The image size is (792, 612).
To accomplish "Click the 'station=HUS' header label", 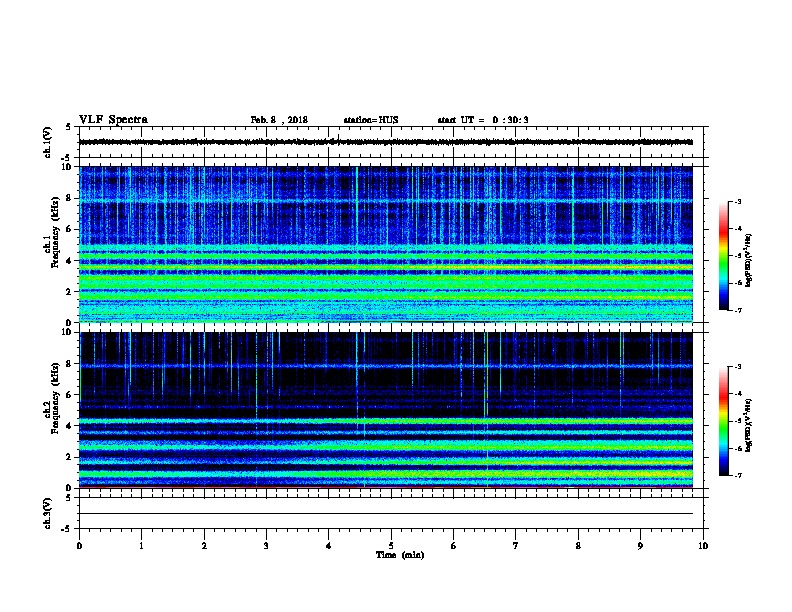I will click(x=371, y=120).
